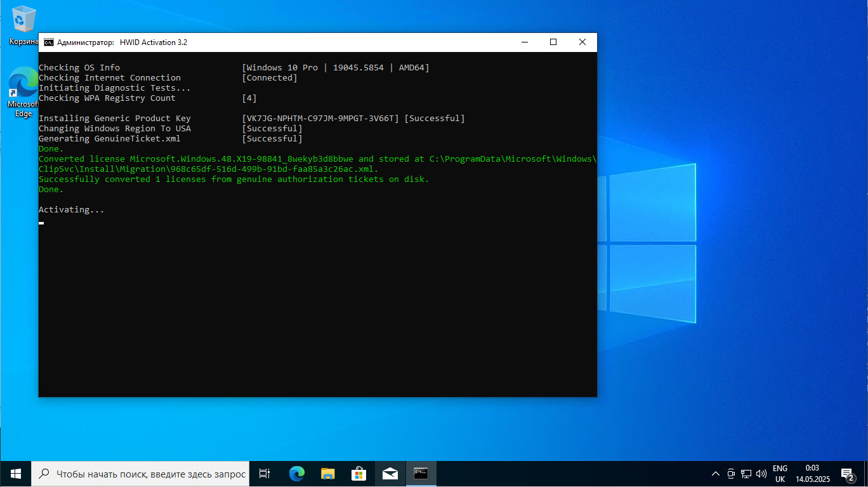Open the notification center with 2 notifications

coord(848,474)
